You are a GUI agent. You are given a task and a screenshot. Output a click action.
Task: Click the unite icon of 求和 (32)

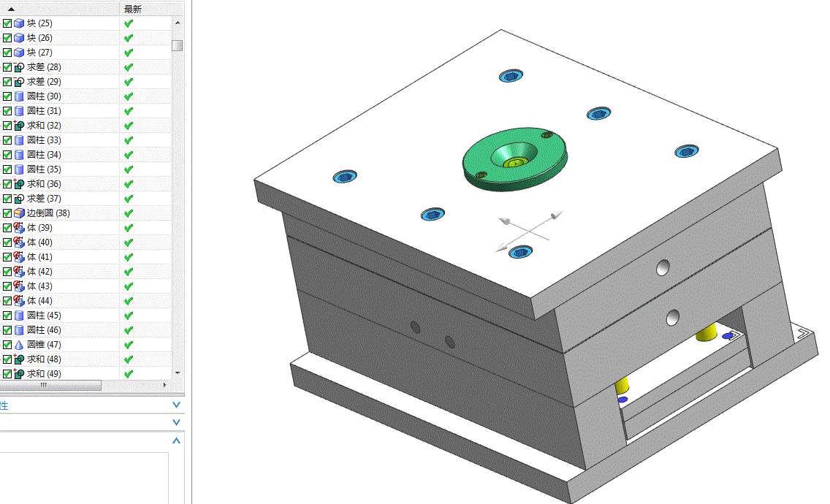click(x=19, y=126)
